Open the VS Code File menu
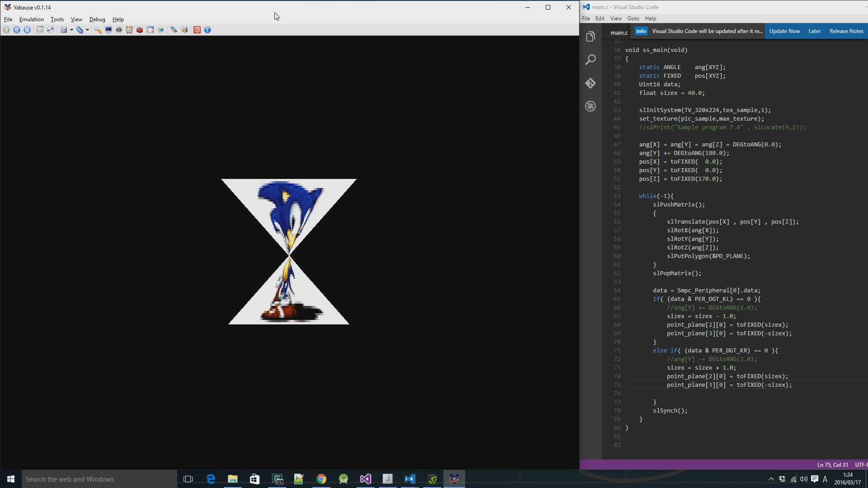 586,19
